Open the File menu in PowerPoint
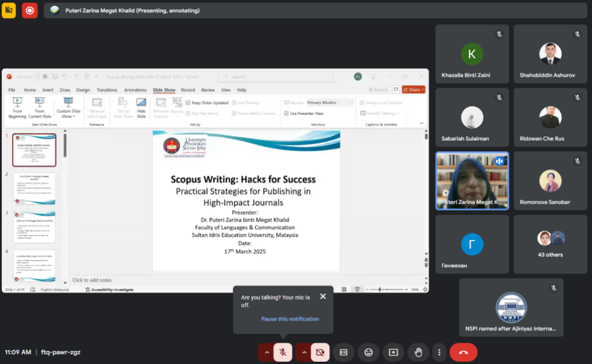 pyautogui.click(x=12, y=90)
